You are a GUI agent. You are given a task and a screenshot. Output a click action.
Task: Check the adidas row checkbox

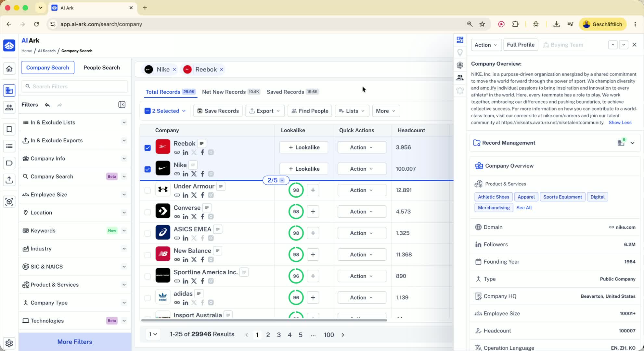point(148,298)
